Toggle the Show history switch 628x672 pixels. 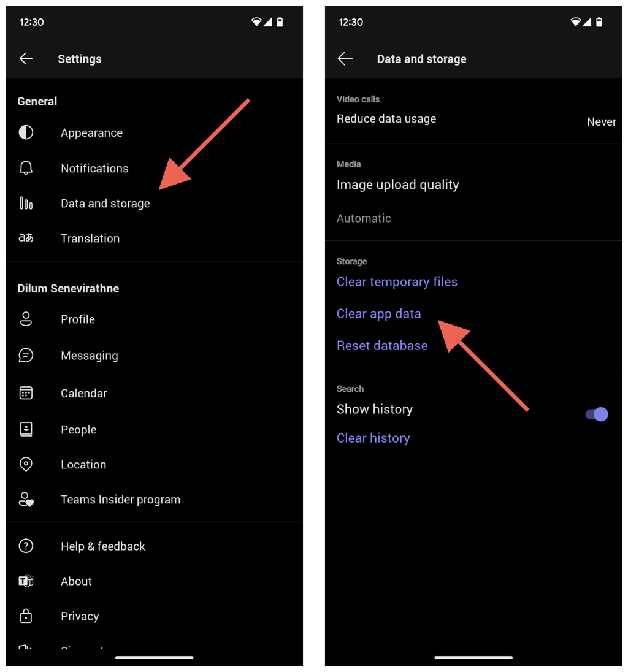[597, 414]
